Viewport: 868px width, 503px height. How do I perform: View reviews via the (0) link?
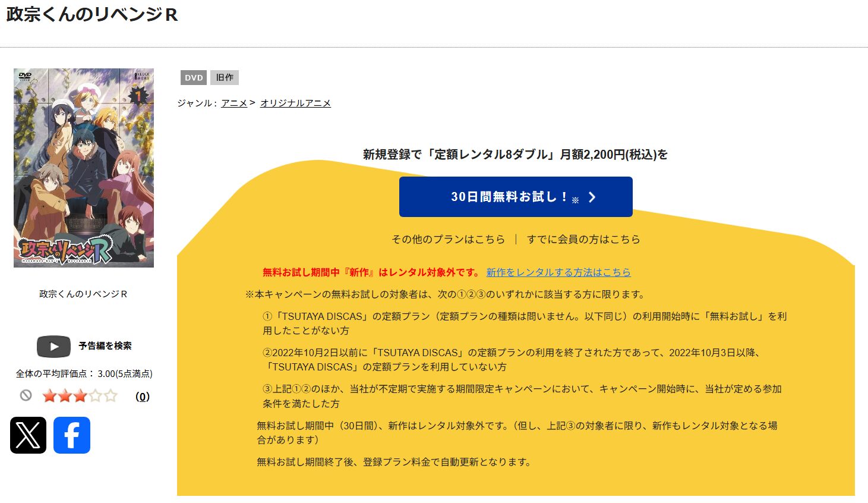point(141,396)
